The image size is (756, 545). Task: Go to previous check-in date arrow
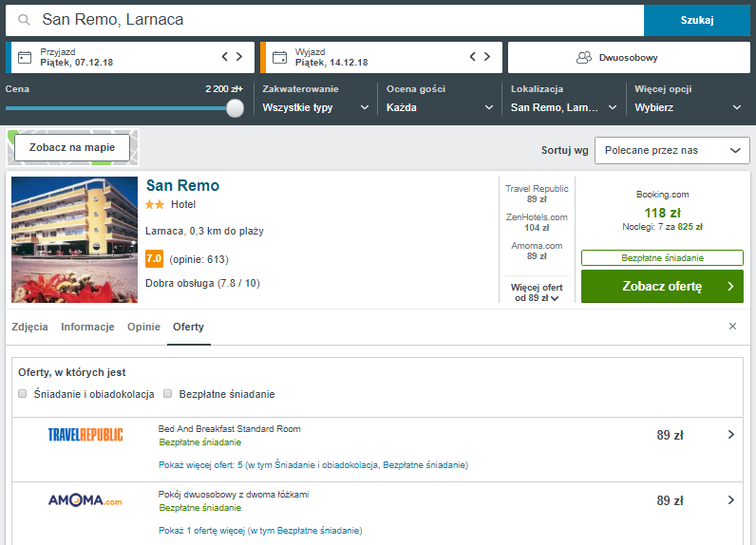[x=225, y=57]
